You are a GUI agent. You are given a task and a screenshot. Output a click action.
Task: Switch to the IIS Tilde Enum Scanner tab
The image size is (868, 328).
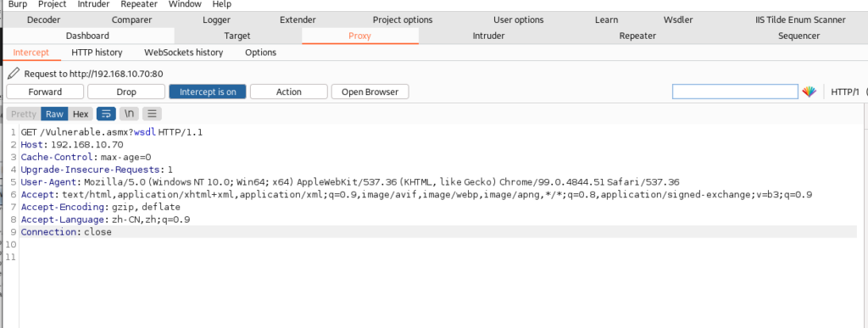click(800, 19)
